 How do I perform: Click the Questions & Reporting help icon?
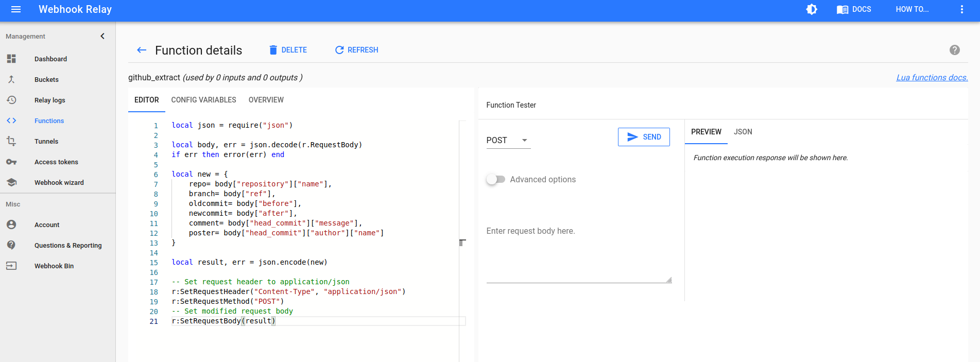pyautogui.click(x=11, y=245)
